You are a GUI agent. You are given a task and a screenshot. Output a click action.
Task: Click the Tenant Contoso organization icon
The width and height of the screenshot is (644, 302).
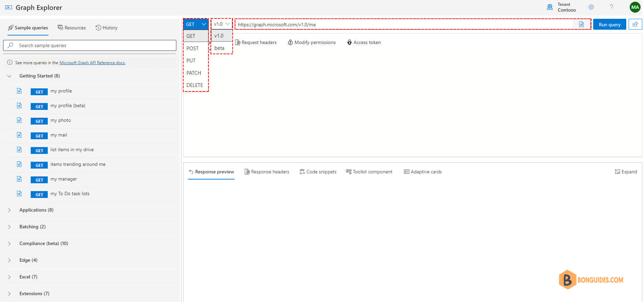click(x=550, y=7)
